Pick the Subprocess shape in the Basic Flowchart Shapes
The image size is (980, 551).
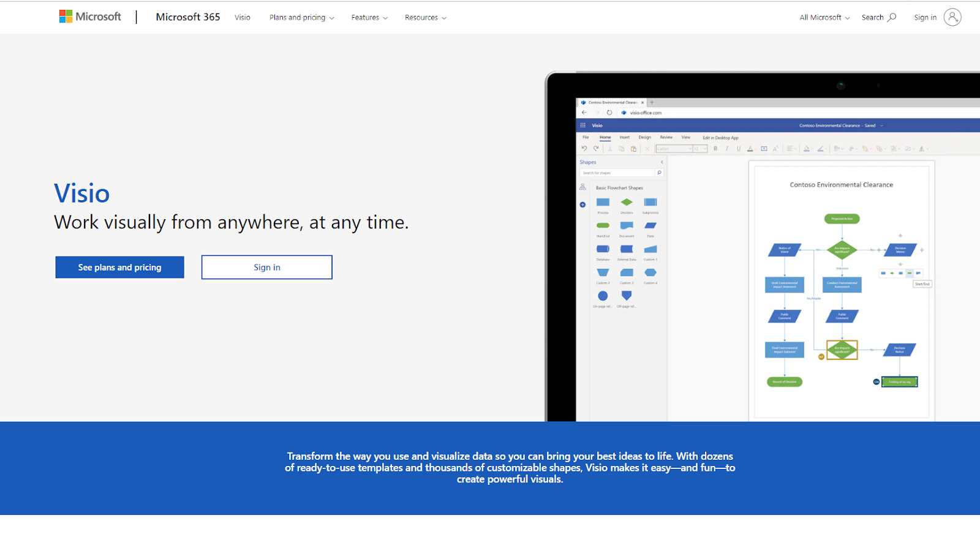[650, 202]
